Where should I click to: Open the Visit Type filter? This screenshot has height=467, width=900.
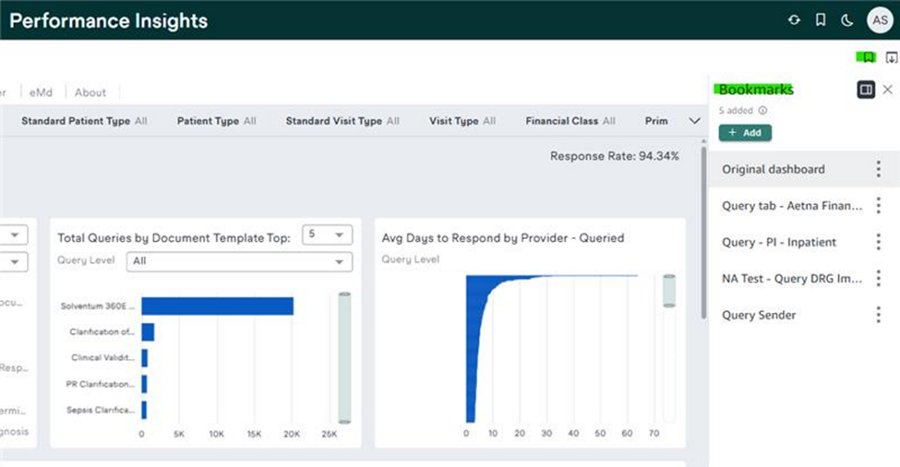click(462, 121)
